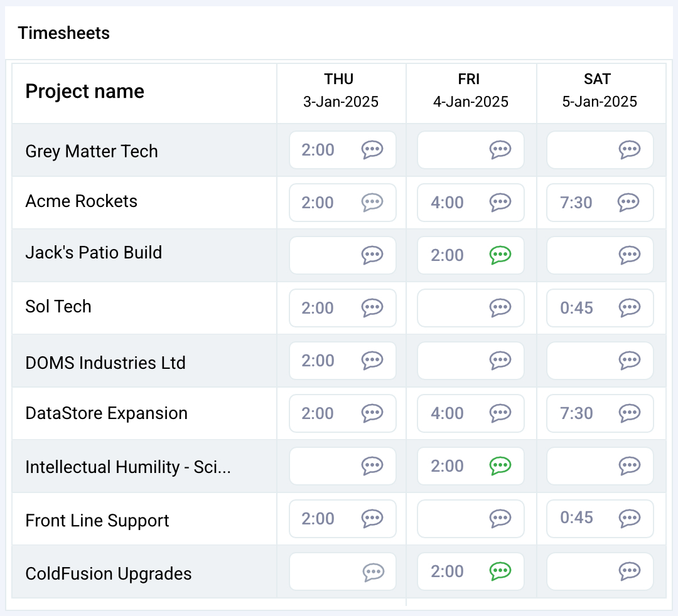Open comment for DataStore Expansion Thursday entry
The image size is (678, 616).
point(372,413)
